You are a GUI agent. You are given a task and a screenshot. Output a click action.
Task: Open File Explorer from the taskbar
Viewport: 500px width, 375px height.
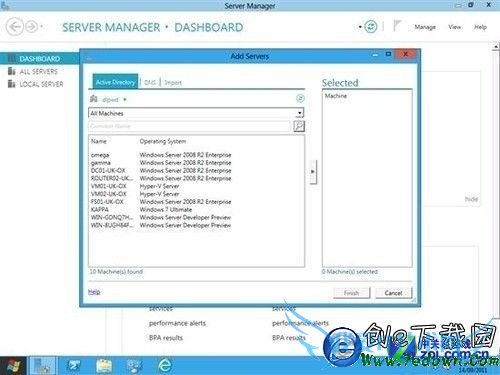(104, 366)
